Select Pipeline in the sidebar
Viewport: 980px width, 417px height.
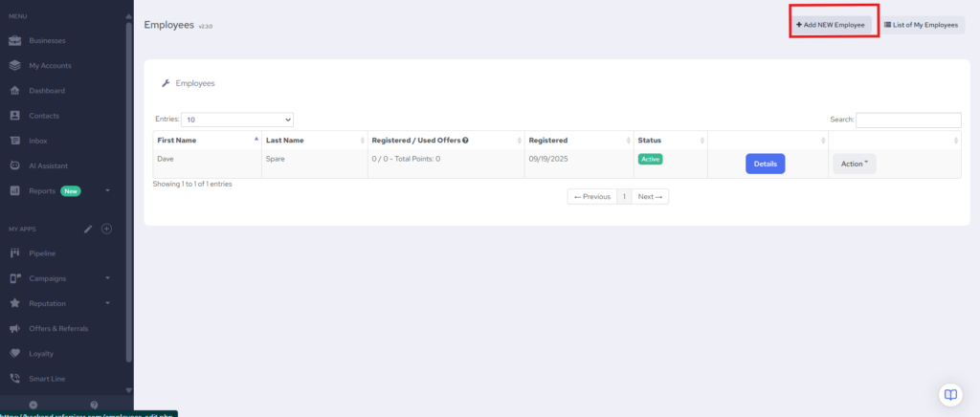click(42, 253)
